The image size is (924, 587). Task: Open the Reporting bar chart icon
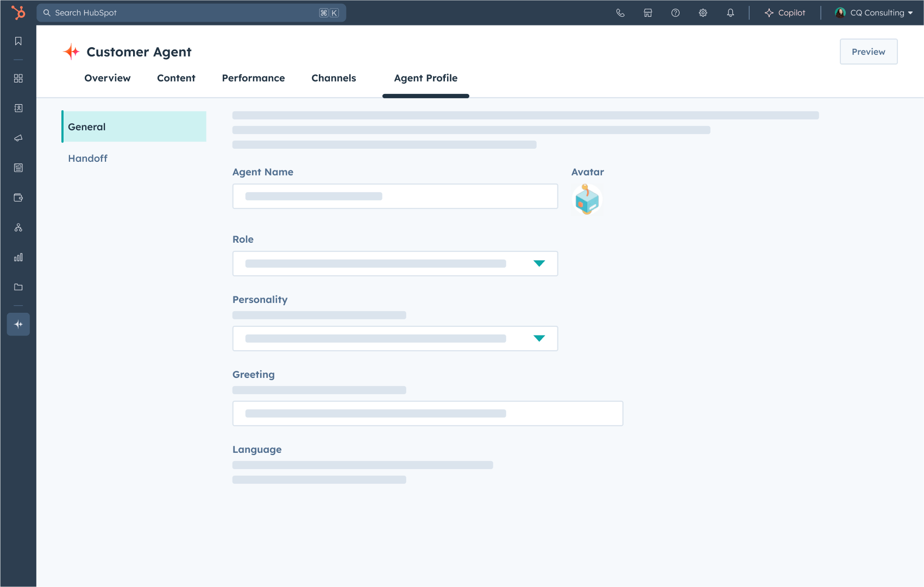pos(18,257)
